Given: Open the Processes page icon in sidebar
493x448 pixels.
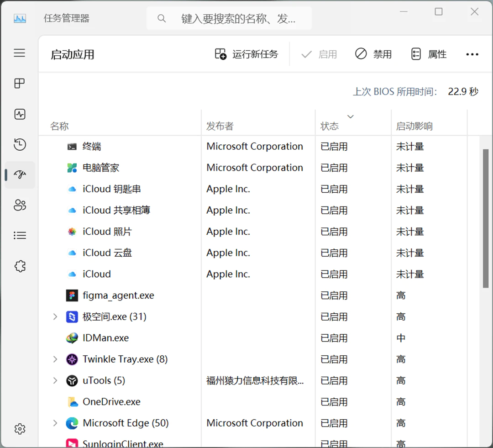Looking at the screenshot, I should click(x=20, y=84).
